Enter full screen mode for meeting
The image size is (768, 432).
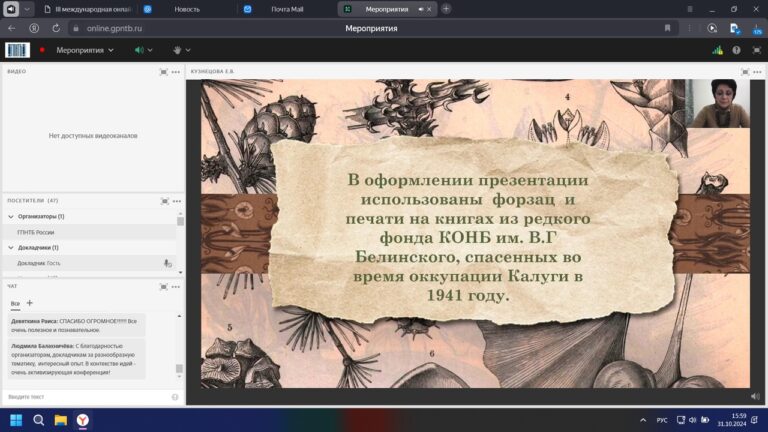(x=755, y=49)
